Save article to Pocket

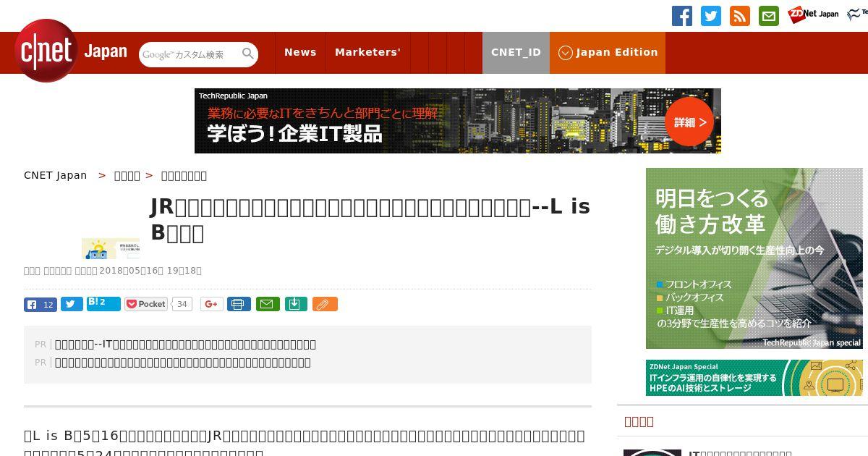point(146,304)
